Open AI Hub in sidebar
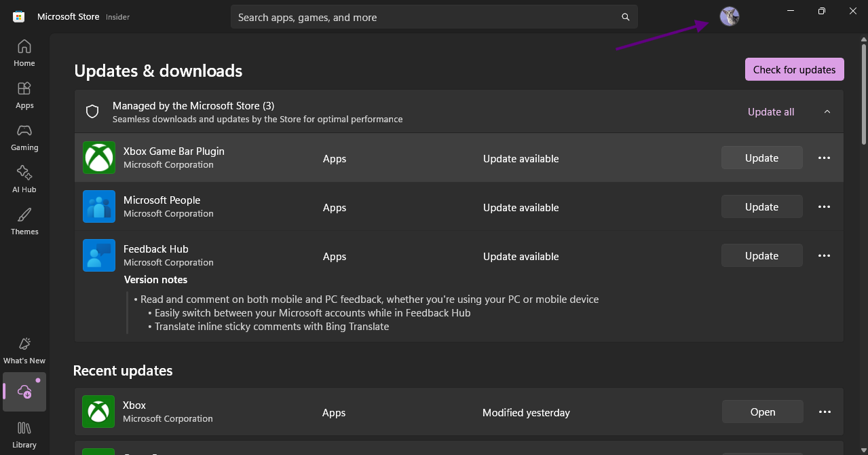 point(24,180)
